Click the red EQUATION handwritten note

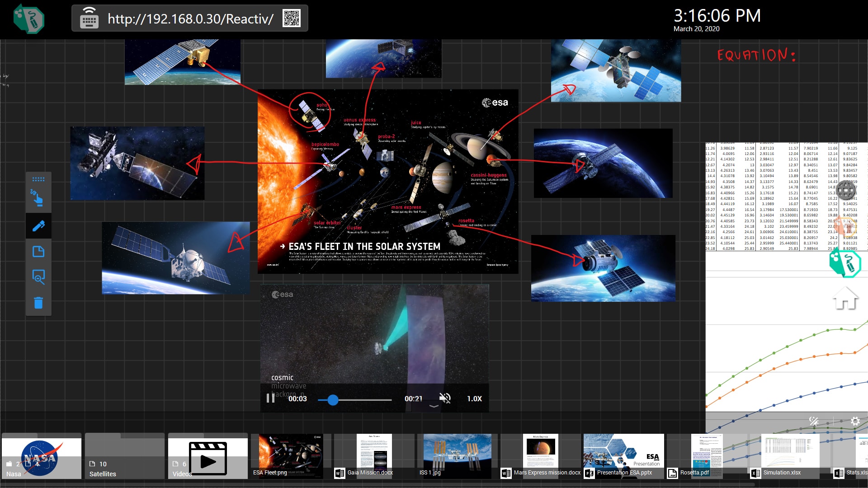(756, 55)
